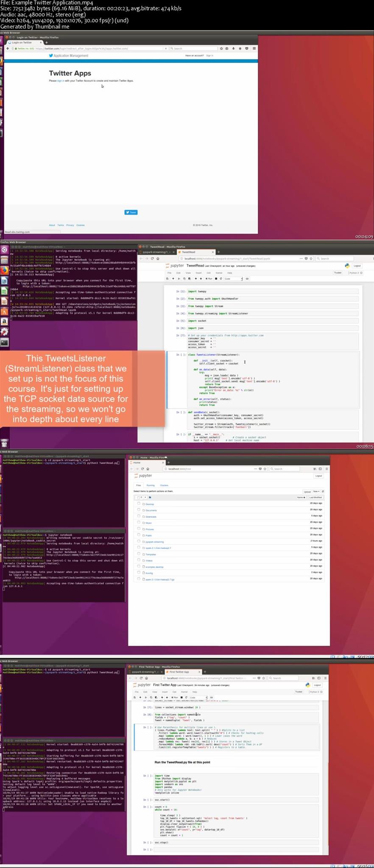Open cell type Code dropdown in TweetRead
Viewport: 374px width, 868px height.
tap(233, 278)
